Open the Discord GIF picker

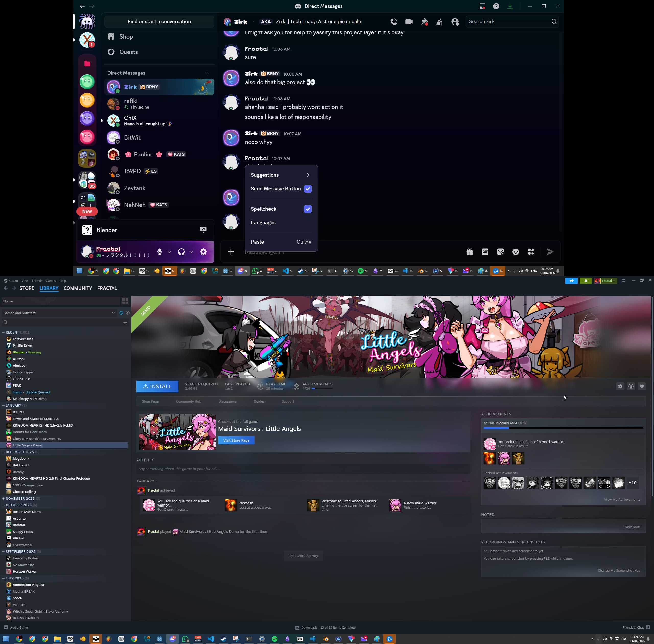point(485,252)
